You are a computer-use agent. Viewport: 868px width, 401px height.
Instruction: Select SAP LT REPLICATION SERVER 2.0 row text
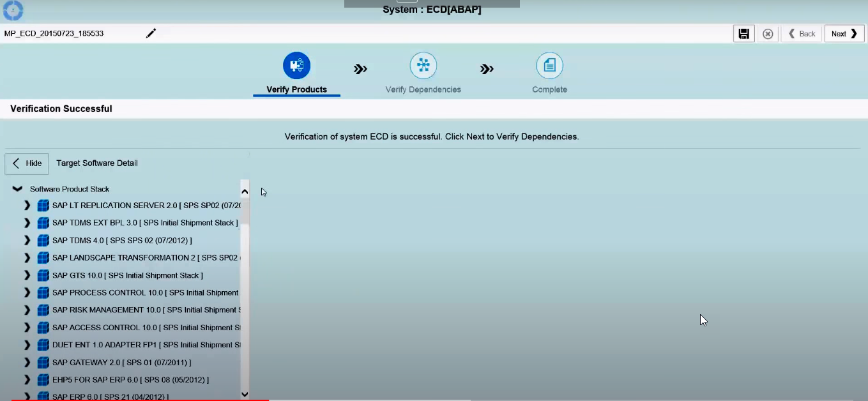pyautogui.click(x=147, y=206)
